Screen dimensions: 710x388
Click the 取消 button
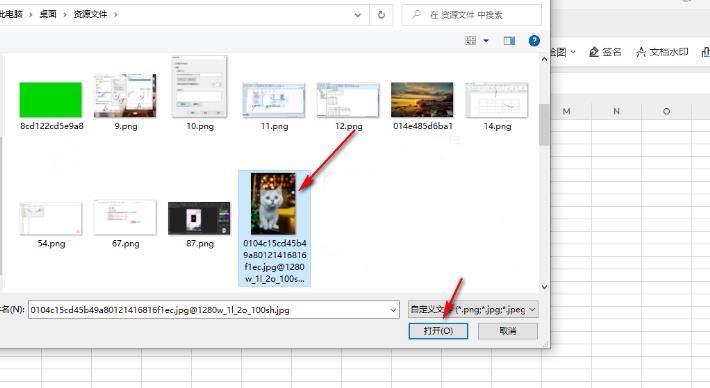click(508, 331)
